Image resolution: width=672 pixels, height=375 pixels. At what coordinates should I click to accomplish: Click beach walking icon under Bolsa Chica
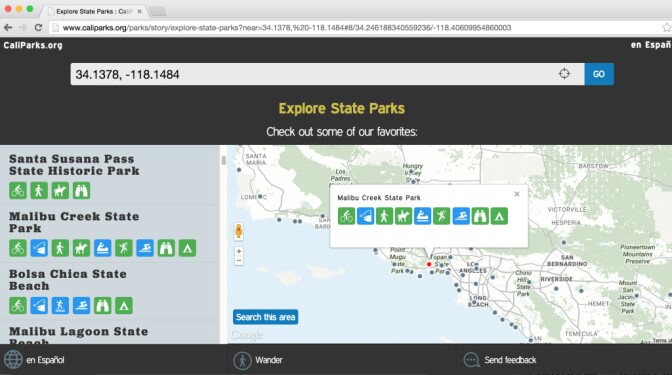pos(60,306)
